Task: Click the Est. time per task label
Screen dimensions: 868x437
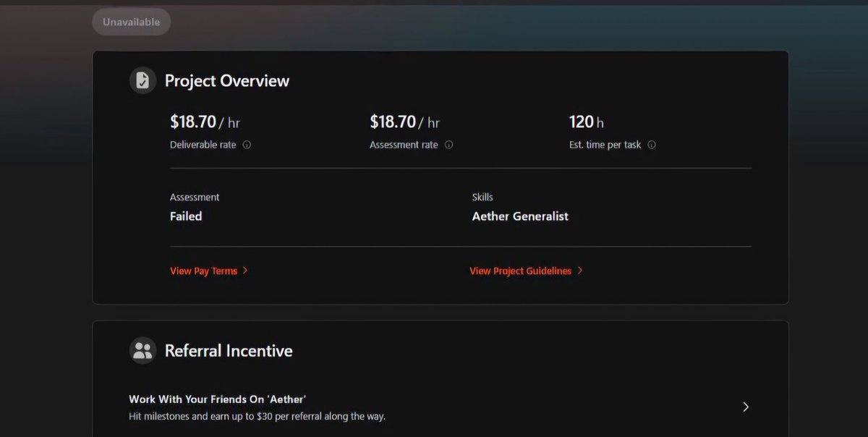Action: point(605,145)
